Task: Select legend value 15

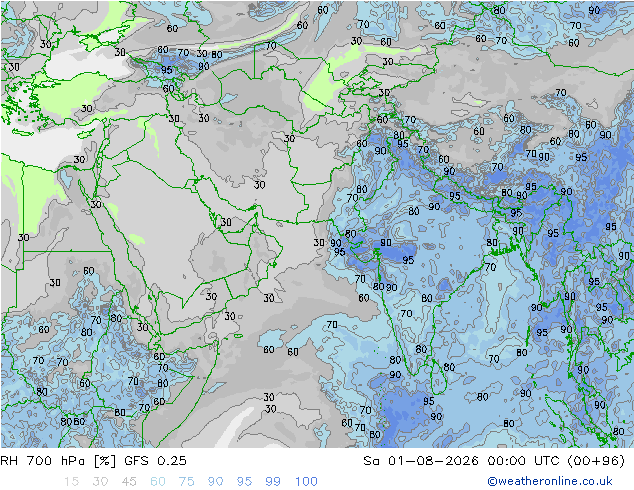Action: [71, 481]
